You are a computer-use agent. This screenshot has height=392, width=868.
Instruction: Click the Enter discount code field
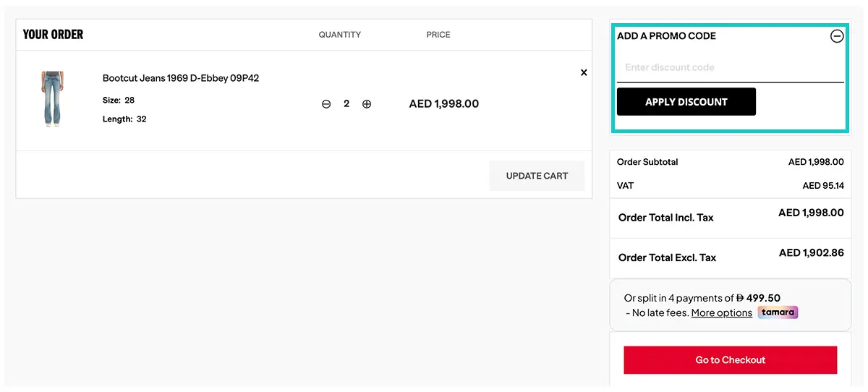pos(731,68)
